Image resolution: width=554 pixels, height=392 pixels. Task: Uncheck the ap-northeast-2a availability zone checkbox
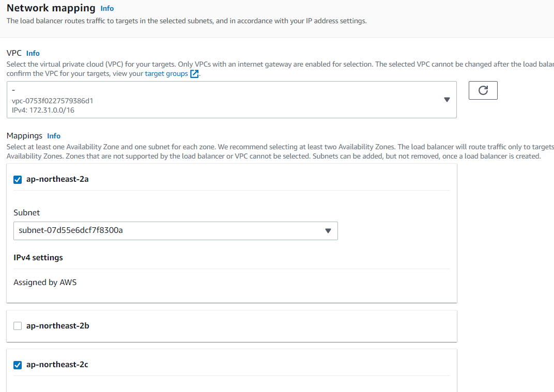click(18, 180)
